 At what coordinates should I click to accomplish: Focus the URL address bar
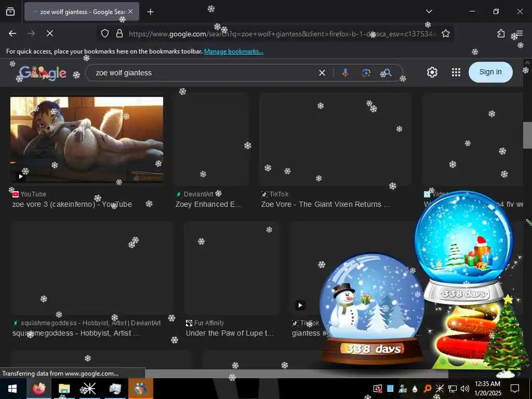tap(282, 34)
